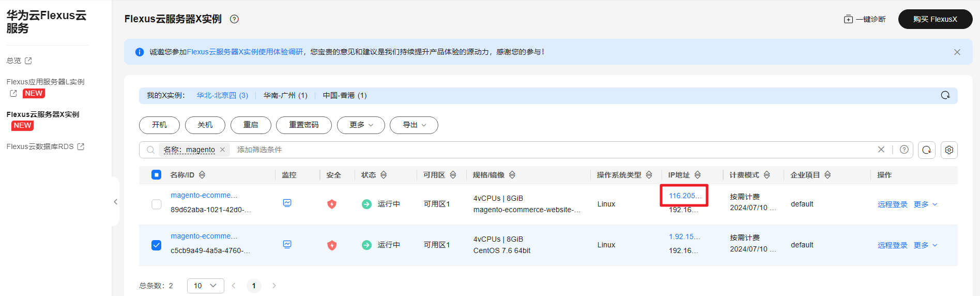Click the magento-ecommerce-website image text
The image size is (980, 296).
tap(527, 210)
